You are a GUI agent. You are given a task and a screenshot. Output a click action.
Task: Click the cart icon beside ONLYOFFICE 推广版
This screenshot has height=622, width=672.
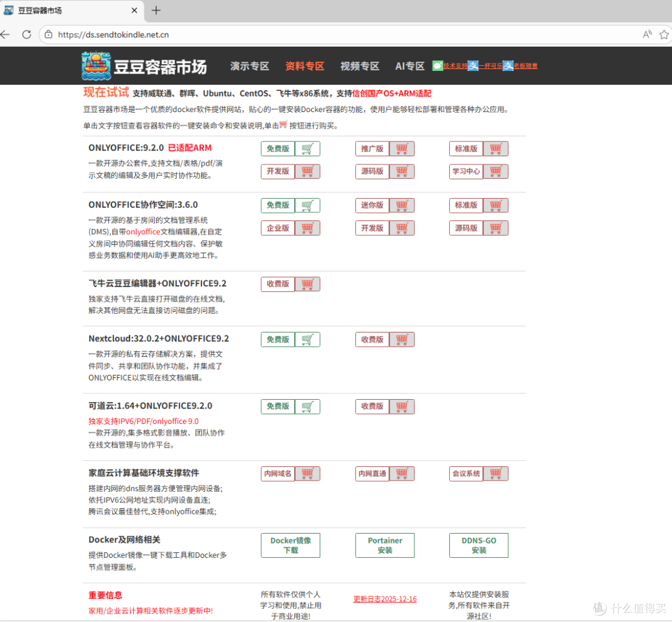point(401,149)
